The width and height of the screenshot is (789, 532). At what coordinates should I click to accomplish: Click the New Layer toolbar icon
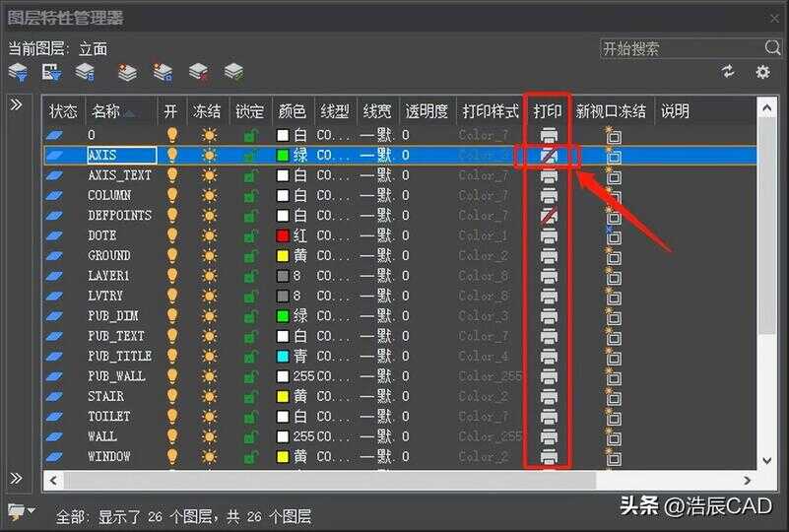tap(127, 72)
